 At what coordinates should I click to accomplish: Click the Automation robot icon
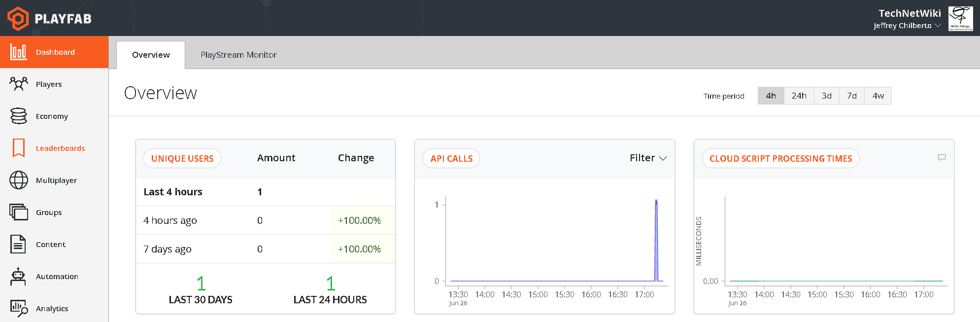coord(18,276)
